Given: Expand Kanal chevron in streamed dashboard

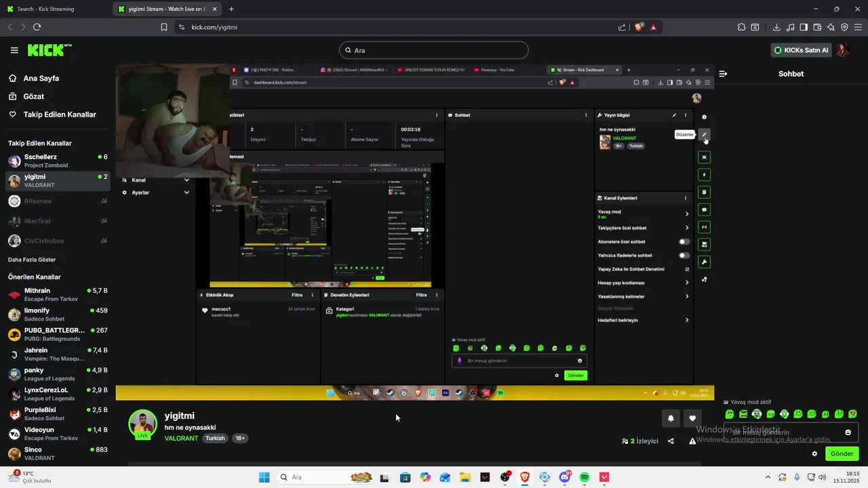Looking at the screenshot, I should [x=186, y=180].
